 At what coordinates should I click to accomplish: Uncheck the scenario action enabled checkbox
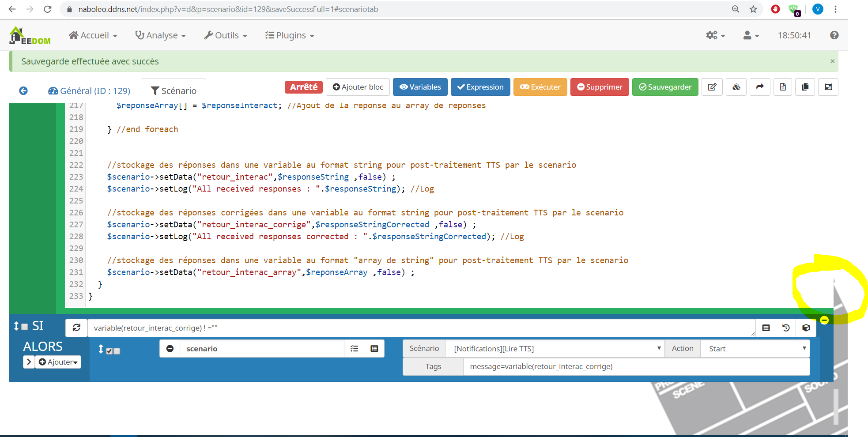point(109,351)
